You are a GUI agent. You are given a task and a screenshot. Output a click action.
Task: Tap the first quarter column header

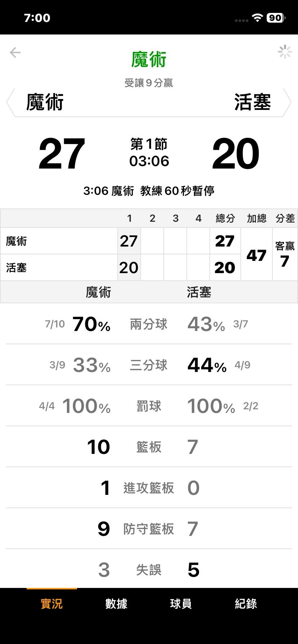129,218
